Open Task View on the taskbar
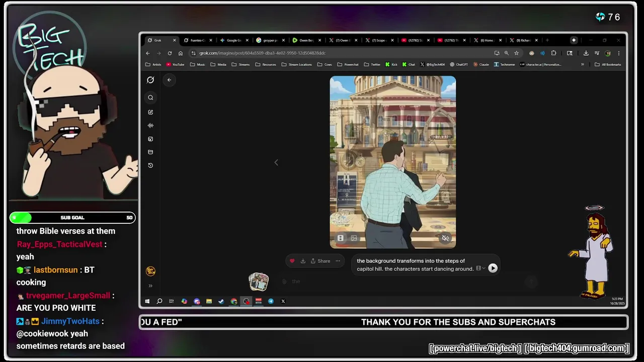644x362 pixels. pos(172,301)
